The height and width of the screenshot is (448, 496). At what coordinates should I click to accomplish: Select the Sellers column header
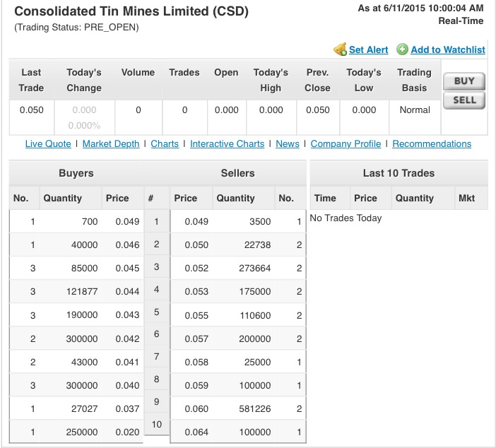(x=238, y=173)
